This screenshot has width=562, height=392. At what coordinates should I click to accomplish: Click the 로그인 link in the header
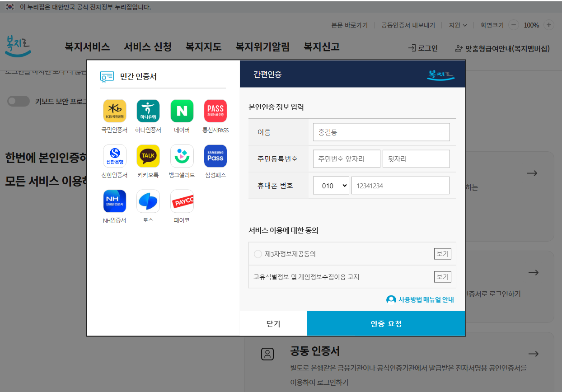point(423,48)
